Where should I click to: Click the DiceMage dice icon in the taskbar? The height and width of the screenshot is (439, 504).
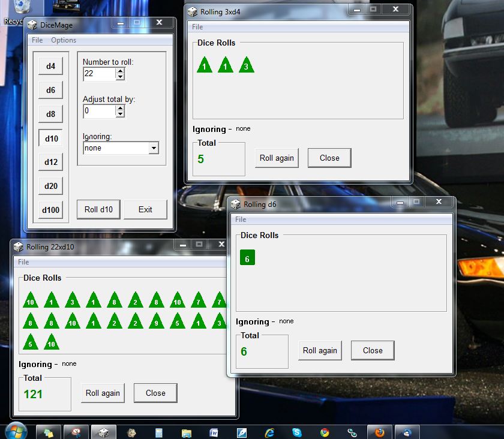(x=104, y=432)
